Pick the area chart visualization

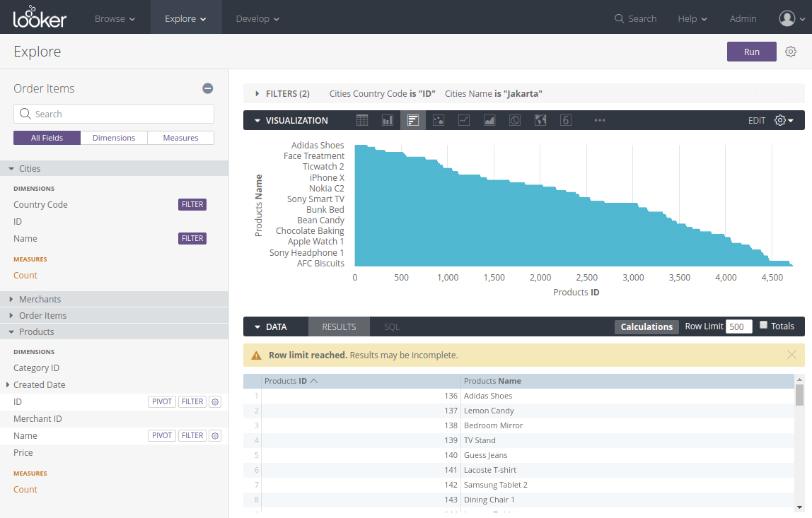tap(489, 120)
